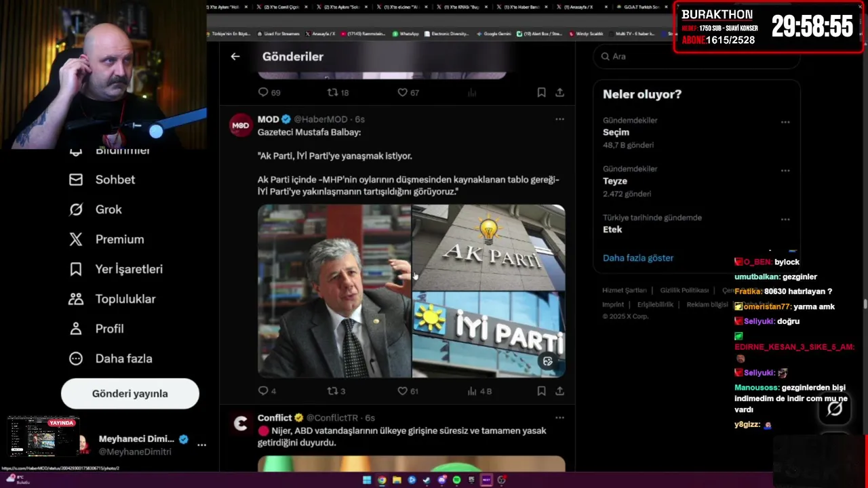Viewport: 868px width, 488px height.
Task: Bookmark the top post with 69 replies
Action: tap(541, 92)
